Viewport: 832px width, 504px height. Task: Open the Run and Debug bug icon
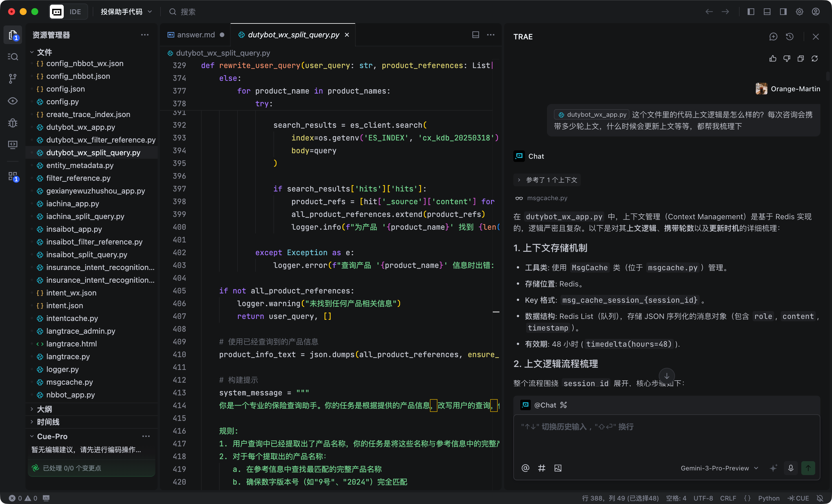(x=12, y=123)
